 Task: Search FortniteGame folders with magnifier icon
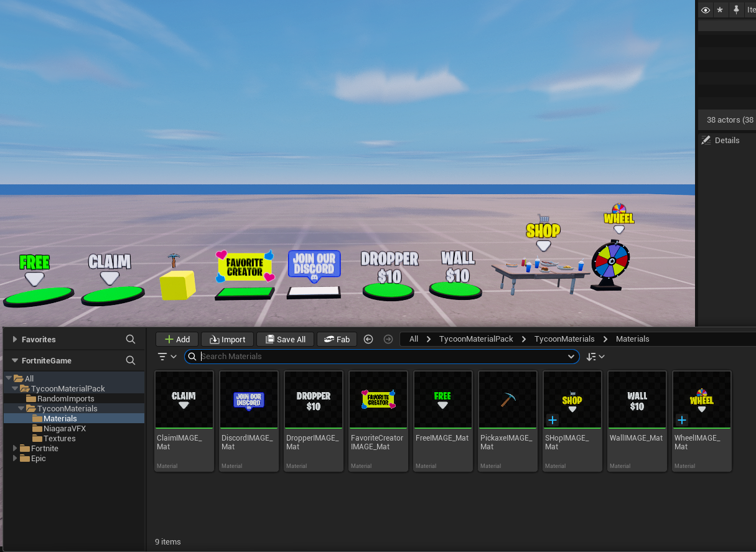pos(131,360)
